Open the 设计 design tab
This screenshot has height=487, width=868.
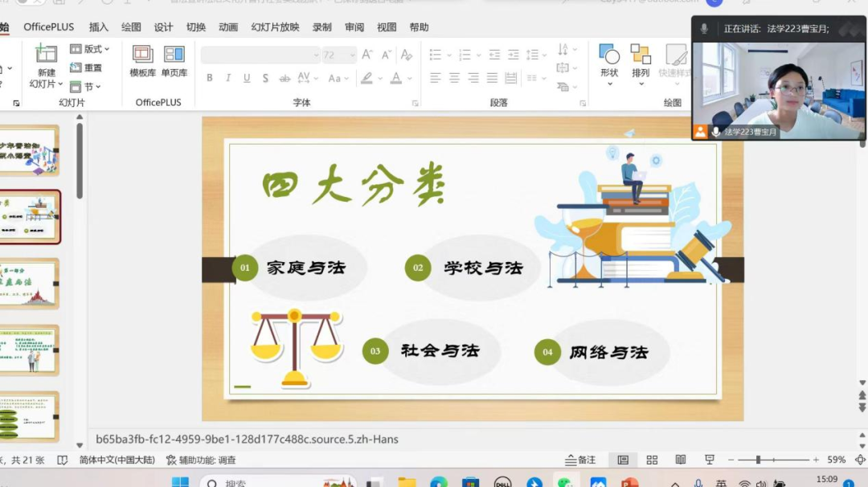click(x=163, y=27)
